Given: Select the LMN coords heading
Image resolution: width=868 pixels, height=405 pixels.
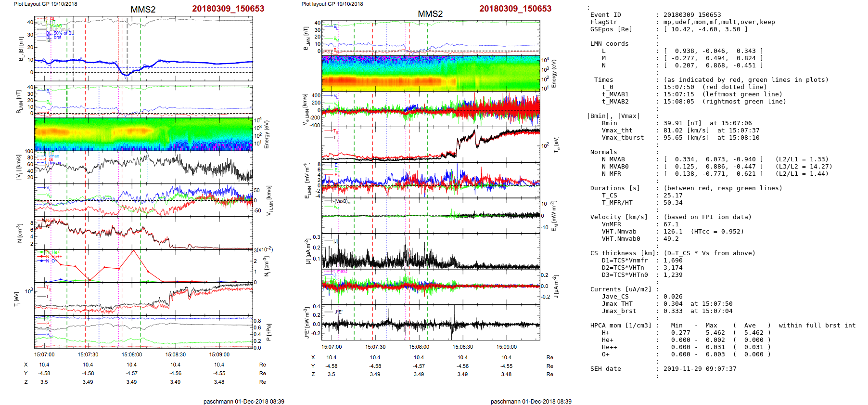Looking at the screenshot, I should click(609, 44).
